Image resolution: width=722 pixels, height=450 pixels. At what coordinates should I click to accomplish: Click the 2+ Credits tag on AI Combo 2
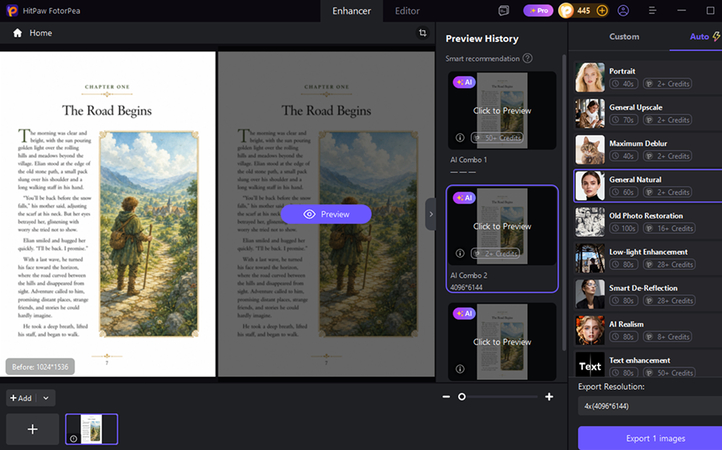tap(495, 253)
